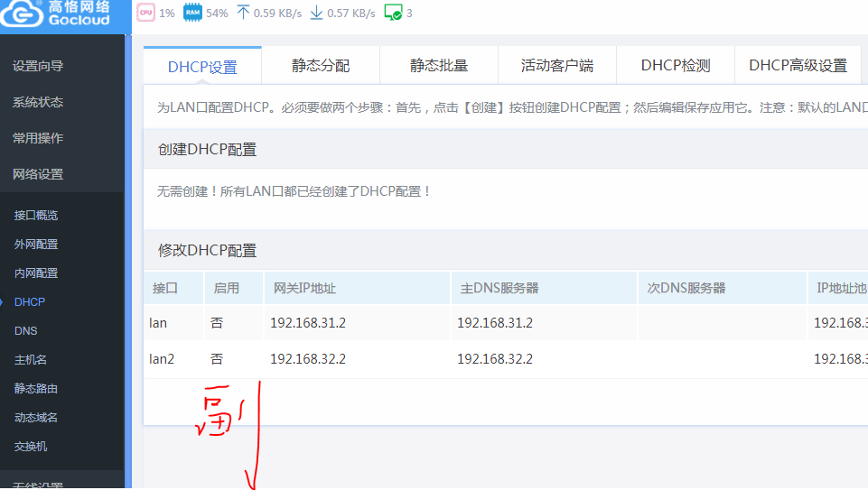Click the 网关IP地址 column header
The width and height of the screenshot is (868, 490).
[357, 288]
